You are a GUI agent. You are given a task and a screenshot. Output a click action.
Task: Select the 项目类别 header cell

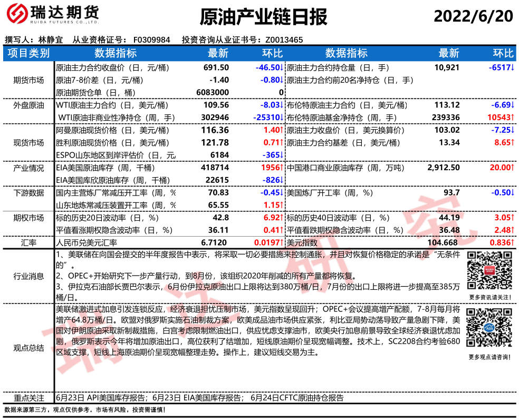(29, 53)
